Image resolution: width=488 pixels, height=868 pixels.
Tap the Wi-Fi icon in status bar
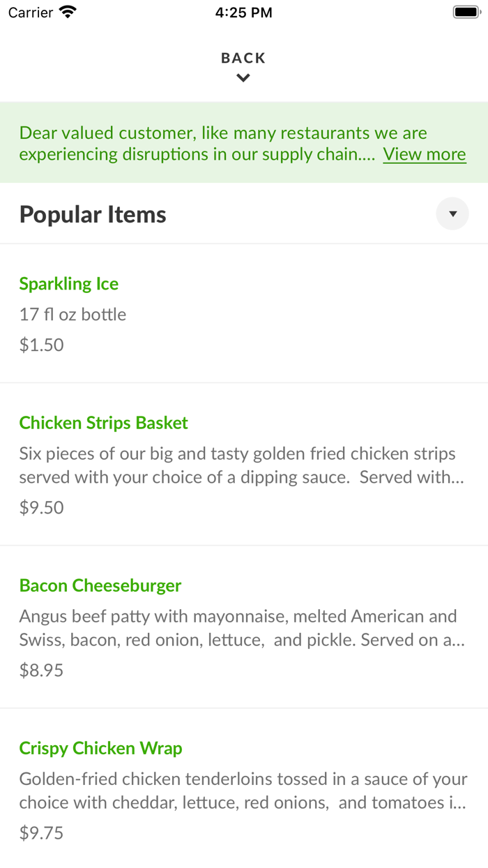point(66,12)
